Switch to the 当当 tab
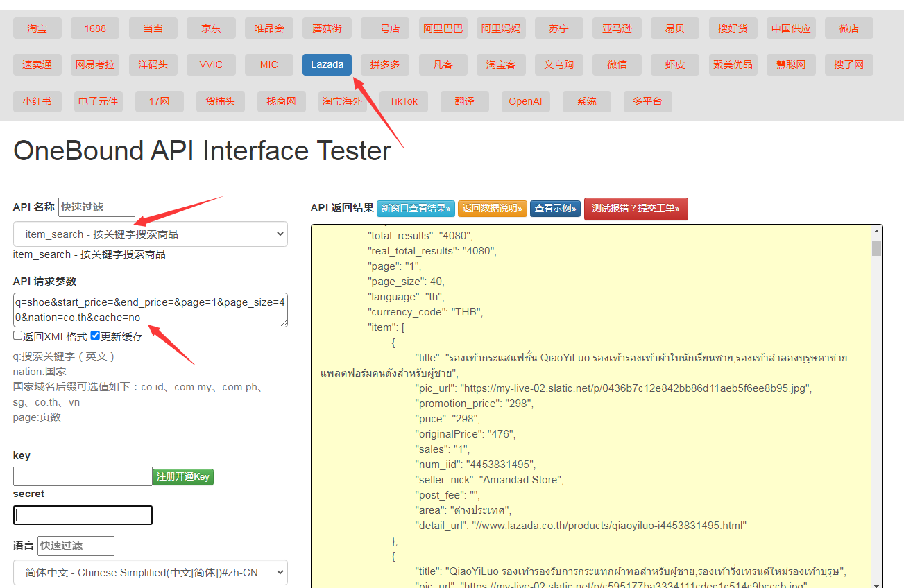Screen dimensions: 904x588 point(153,28)
